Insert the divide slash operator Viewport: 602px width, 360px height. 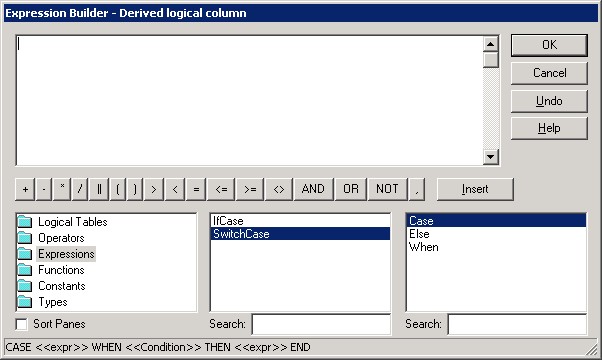point(80,189)
